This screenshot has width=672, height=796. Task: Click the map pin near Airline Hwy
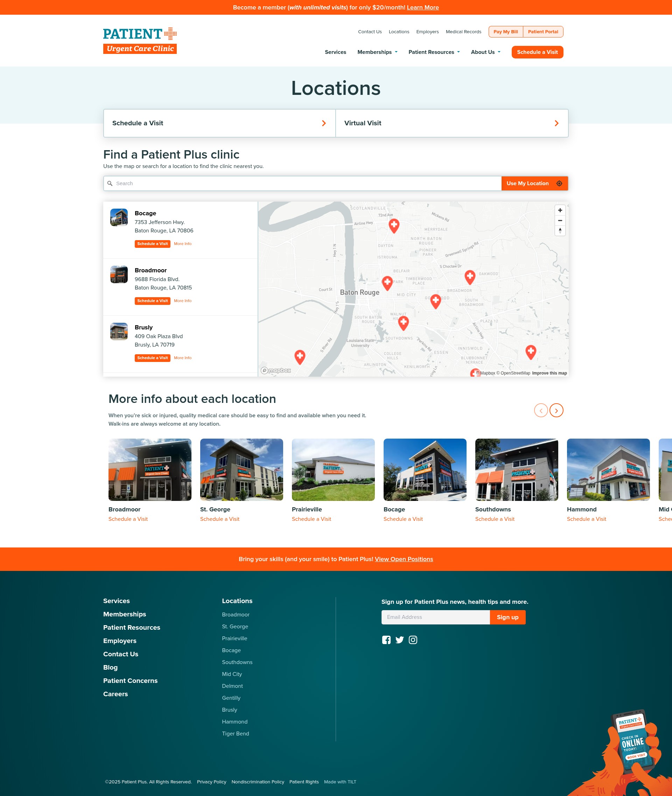click(x=394, y=225)
